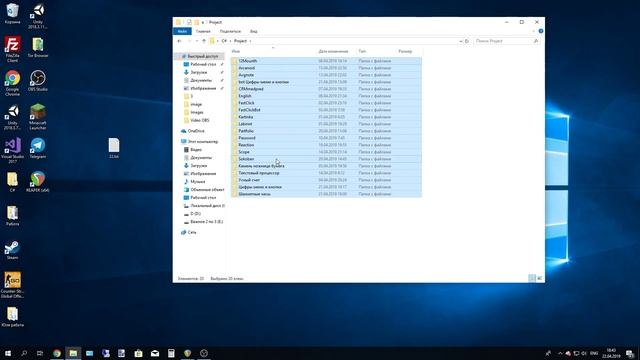This screenshot has width=640, height=360.
Task: Open the Главная ribbon tab
Action: [x=203, y=31]
